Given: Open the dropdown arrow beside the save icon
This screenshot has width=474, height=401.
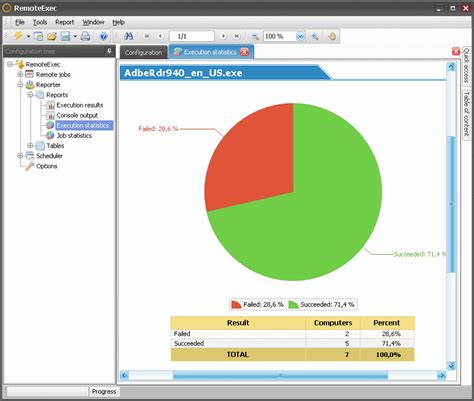Looking at the screenshot, I should click(75, 36).
